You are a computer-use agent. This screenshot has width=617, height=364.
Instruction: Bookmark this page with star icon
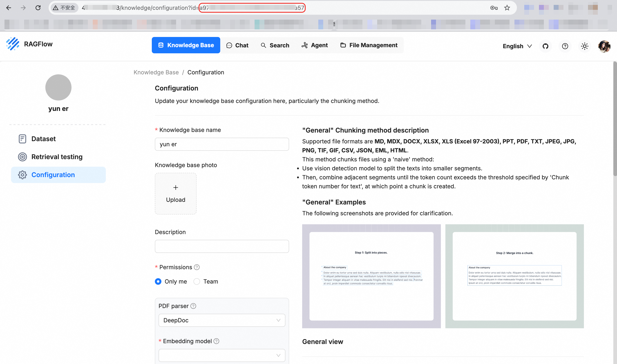point(507,8)
